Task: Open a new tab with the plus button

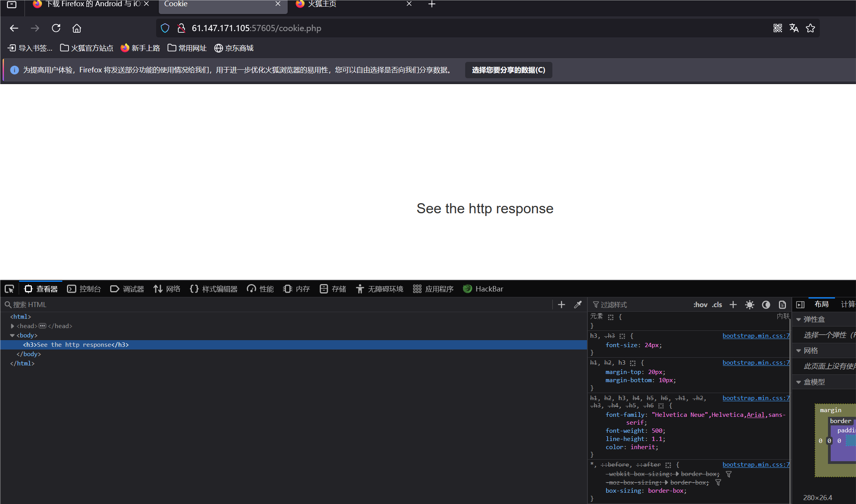Action: [432, 4]
